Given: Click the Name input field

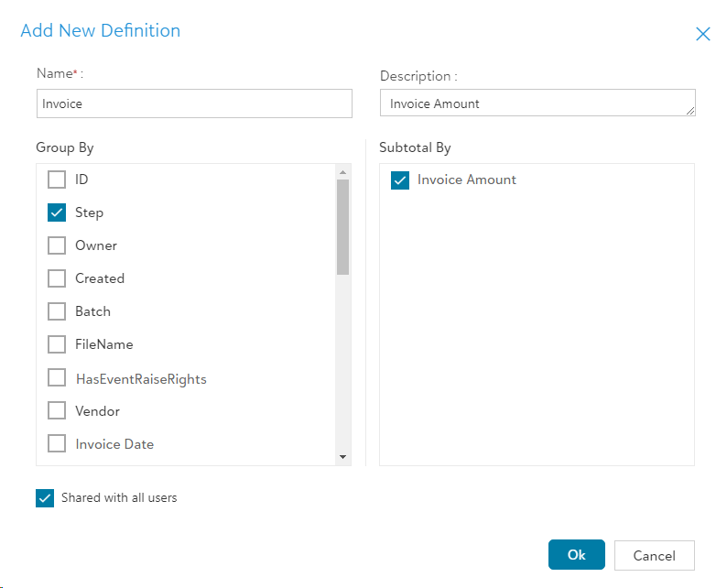Looking at the screenshot, I should click(x=194, y=103).
